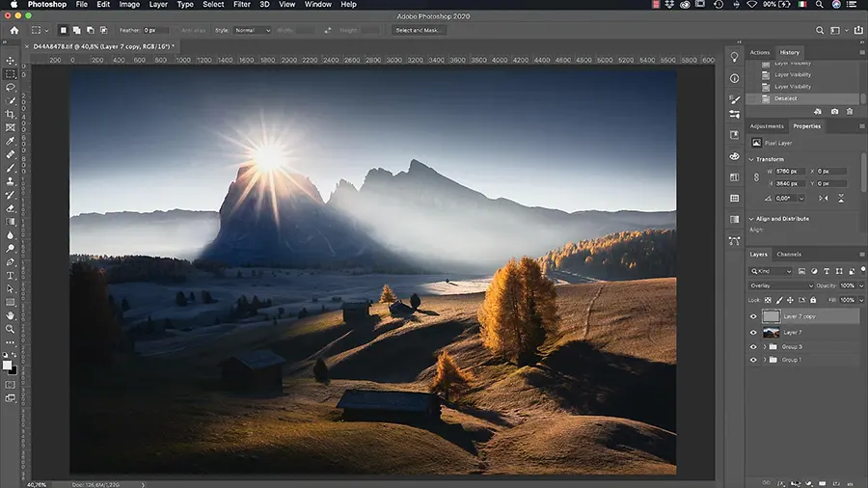
Task: Switch to the Channels tab
Action: coord(789,255)
